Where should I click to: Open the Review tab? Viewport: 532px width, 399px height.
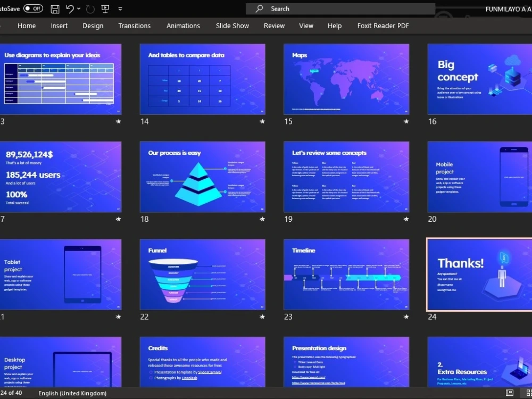click(274, 26)
